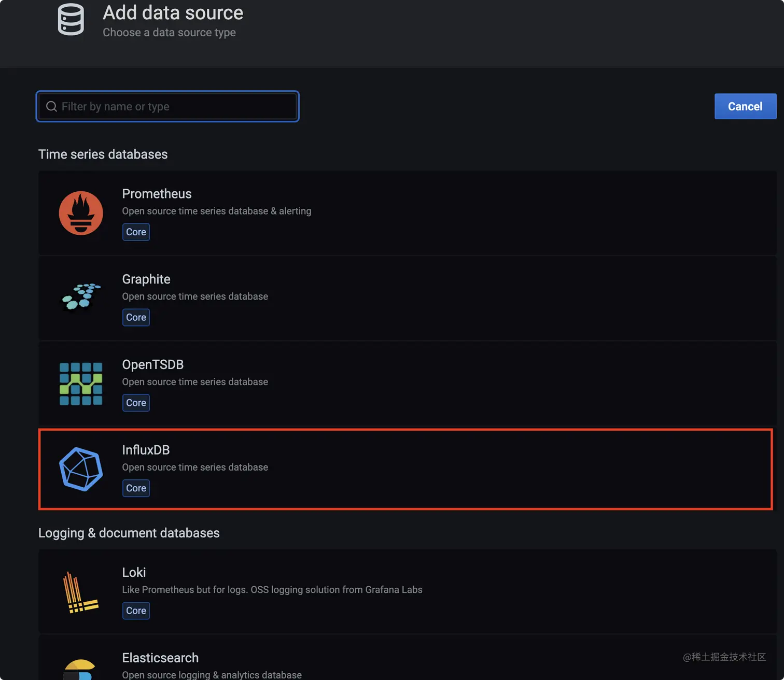The height and width of the screenshot is (680, 784).
Task: Pick the Loki data source title
Action: [134, 573]
